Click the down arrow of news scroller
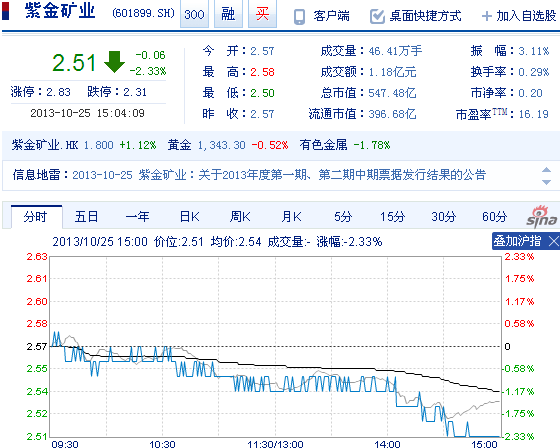 (x=546, y=182)
